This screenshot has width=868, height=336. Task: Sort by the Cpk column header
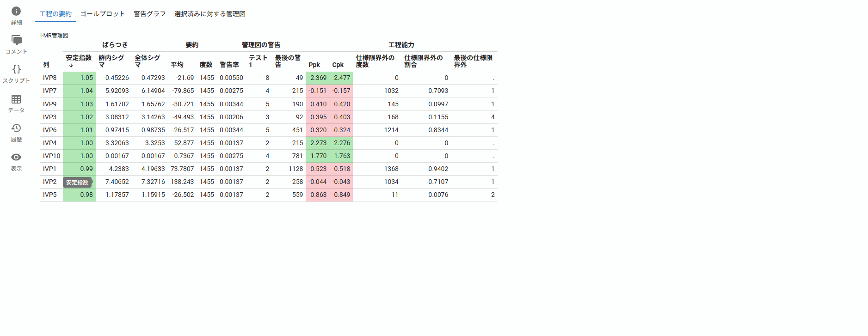[x=338, y=65]
